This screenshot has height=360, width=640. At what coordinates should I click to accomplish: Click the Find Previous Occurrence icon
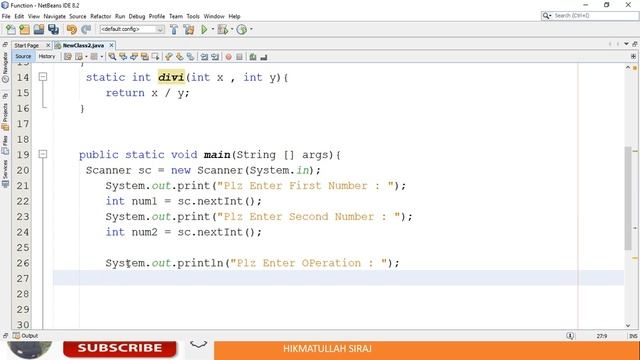point(123,57)
